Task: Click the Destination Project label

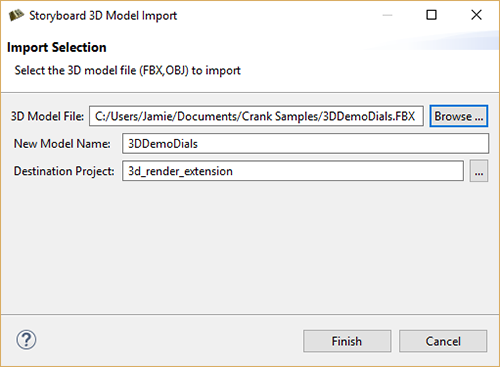Action: coord(64,171)
